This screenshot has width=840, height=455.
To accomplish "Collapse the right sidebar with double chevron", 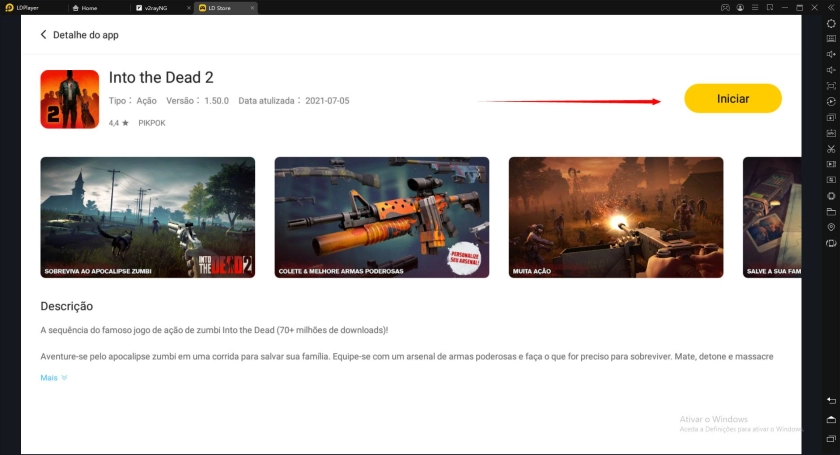I will 831,7.
